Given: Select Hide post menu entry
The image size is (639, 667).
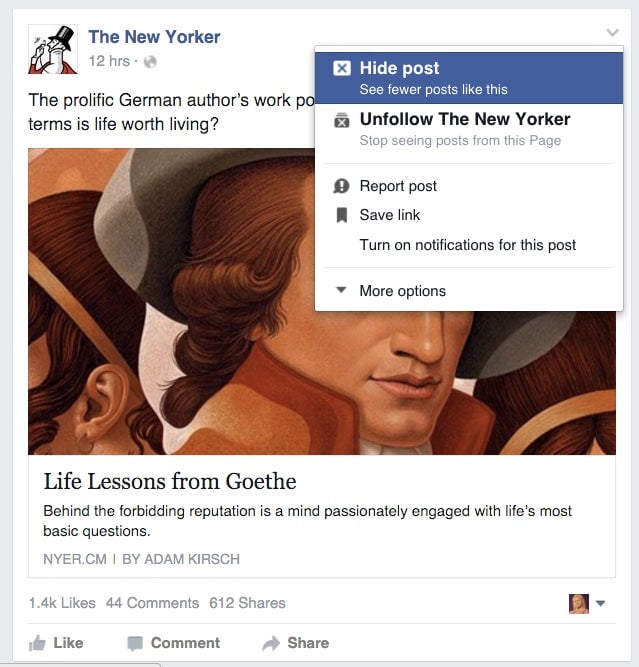Looking at the screenshot, I should (469, 78).
